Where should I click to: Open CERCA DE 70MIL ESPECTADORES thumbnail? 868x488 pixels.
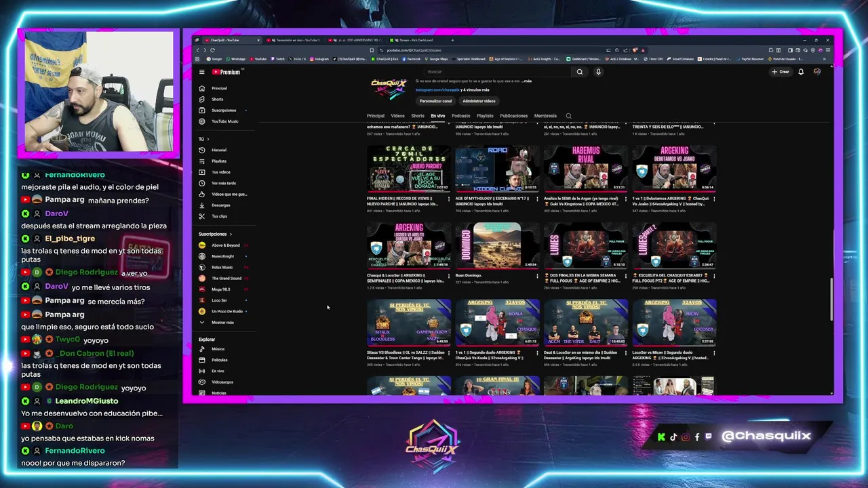409,168
